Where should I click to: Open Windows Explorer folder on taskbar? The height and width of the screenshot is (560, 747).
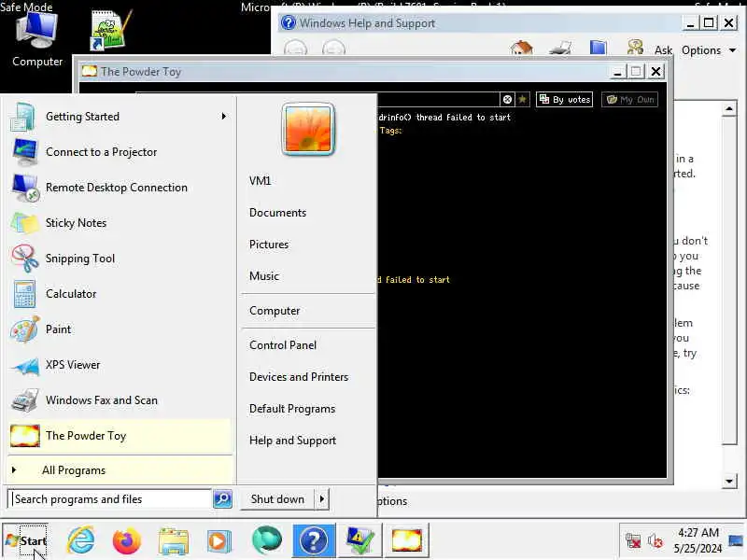(x=174, y=541)
